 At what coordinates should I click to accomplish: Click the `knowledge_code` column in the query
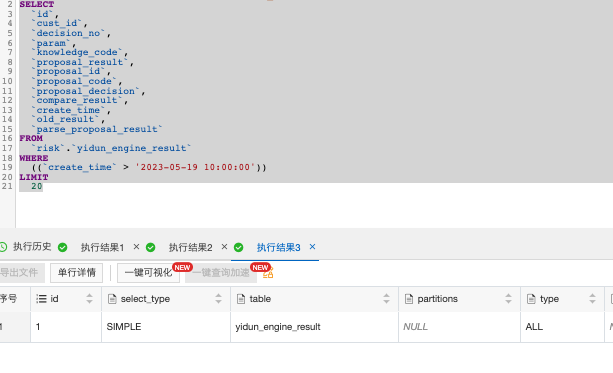[x=77, y=52]
